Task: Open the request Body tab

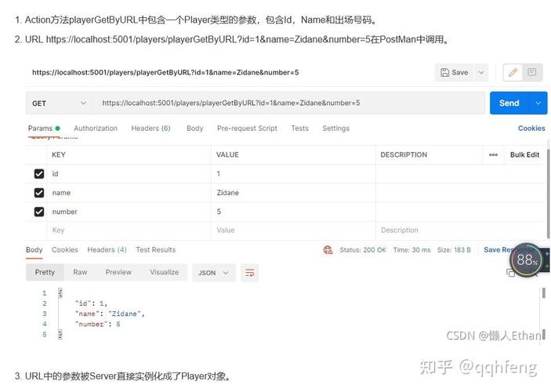Action: (195, 129)
